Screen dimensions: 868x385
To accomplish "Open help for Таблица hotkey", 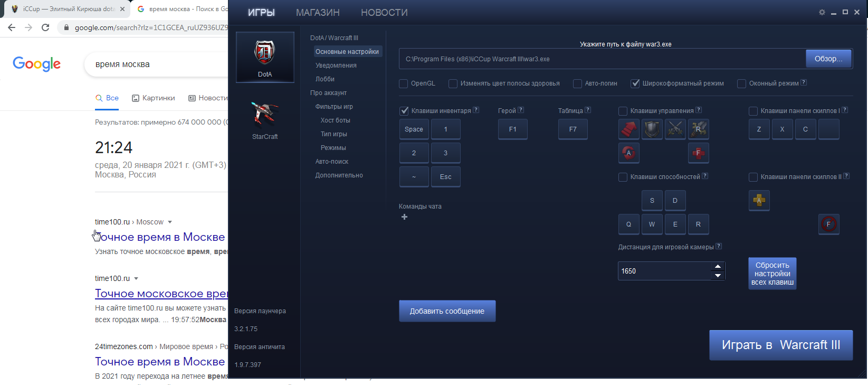I will [x=588, y=110].
